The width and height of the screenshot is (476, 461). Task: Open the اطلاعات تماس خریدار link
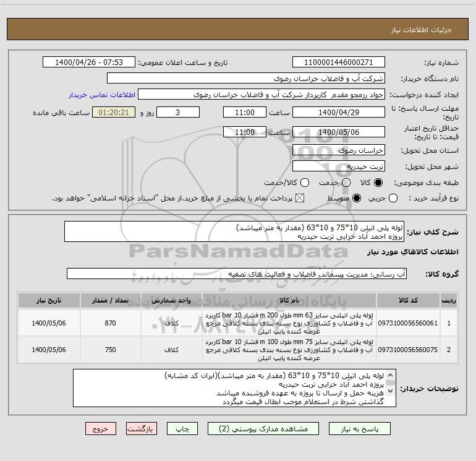coord(102,95)
